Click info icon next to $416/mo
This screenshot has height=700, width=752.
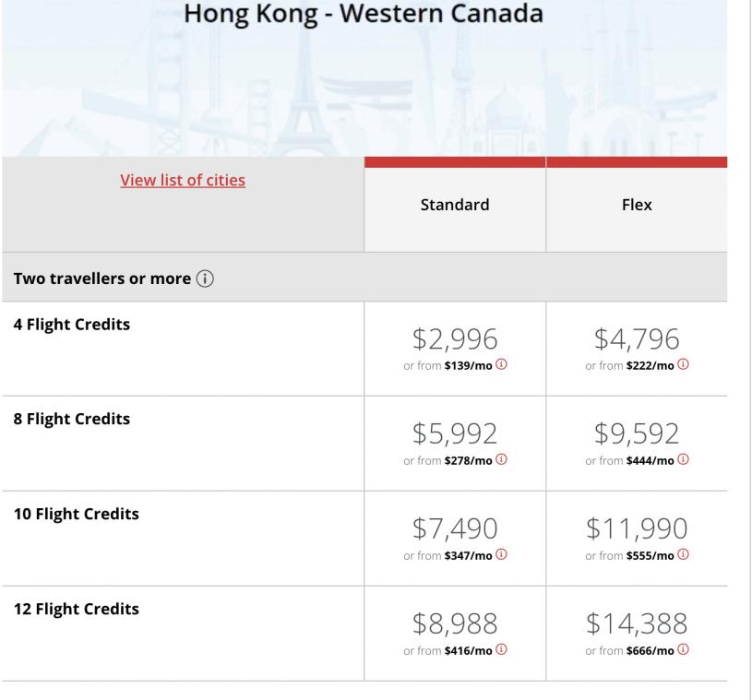point(503,649)
